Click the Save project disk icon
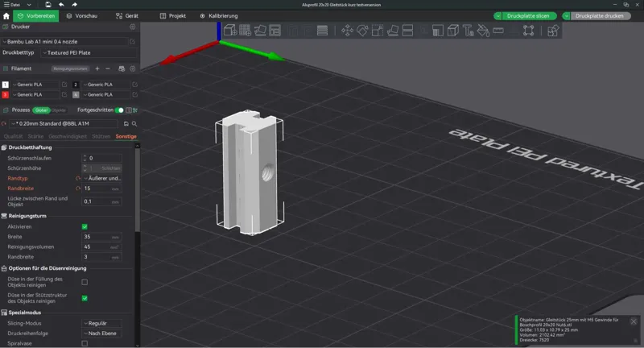This screenshot has width=644, height=348. click(x=48, y=5)
